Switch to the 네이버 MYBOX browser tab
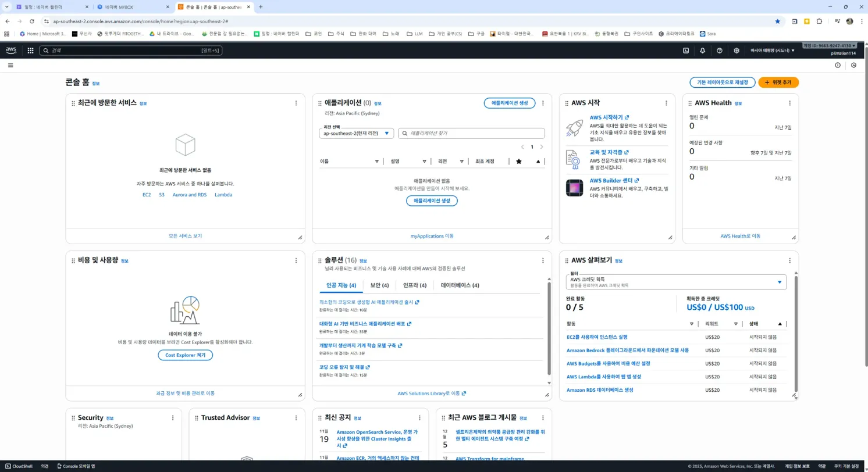 pos(133,7)
